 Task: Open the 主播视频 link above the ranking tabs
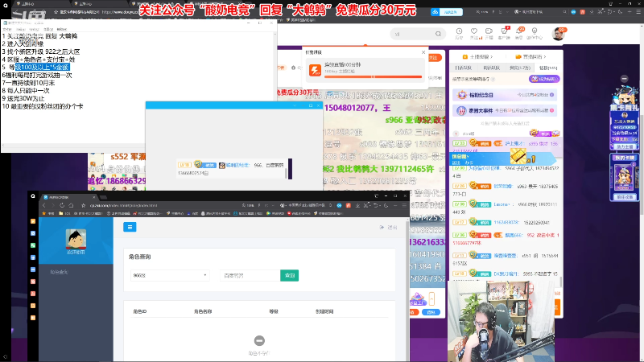click(477, 56)
